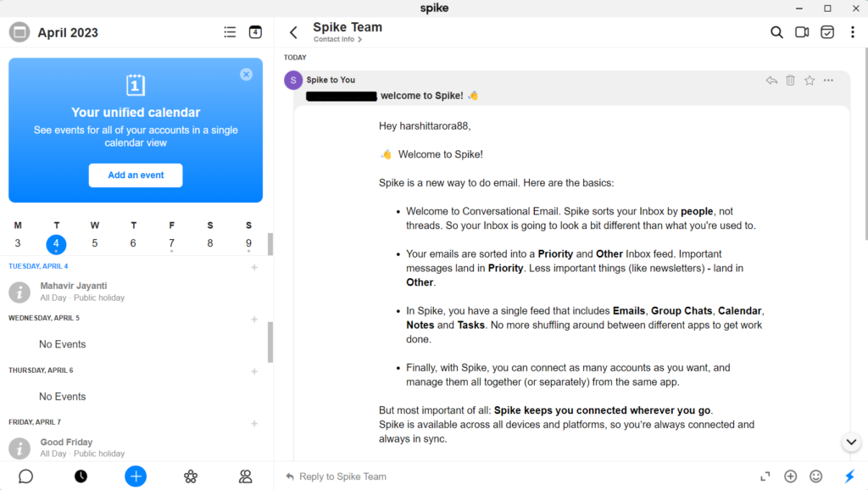Start a video call
The width and height of the screenshot is (868, 490).
pos(802,32)
